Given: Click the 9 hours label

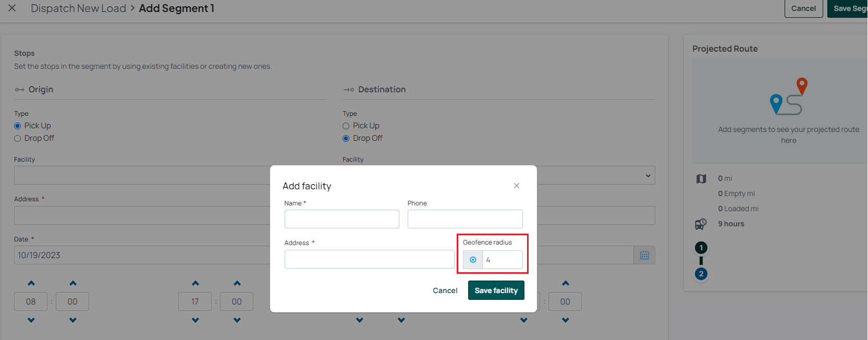Looking at the screenshot, I should 731,224.
